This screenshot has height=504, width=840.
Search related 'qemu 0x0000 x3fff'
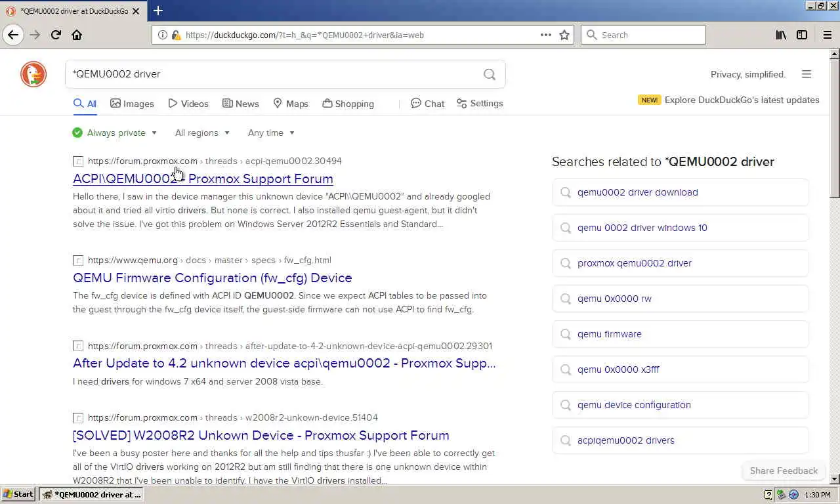680,369
